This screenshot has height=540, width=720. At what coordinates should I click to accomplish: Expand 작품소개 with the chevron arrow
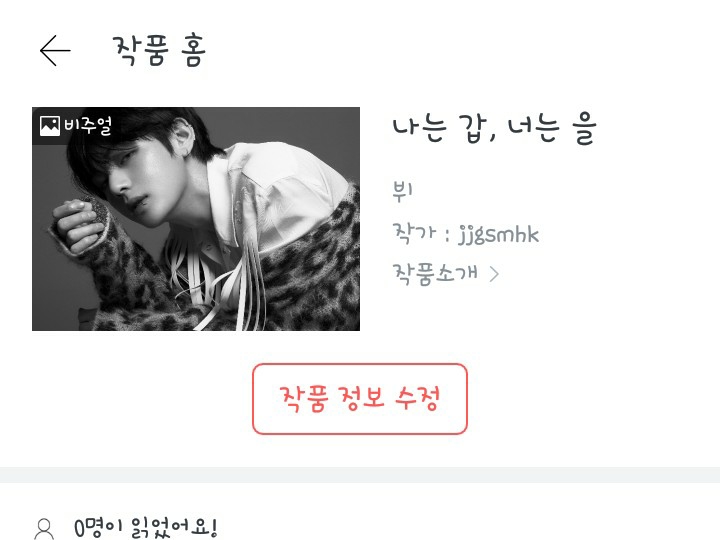click(494, 274)
